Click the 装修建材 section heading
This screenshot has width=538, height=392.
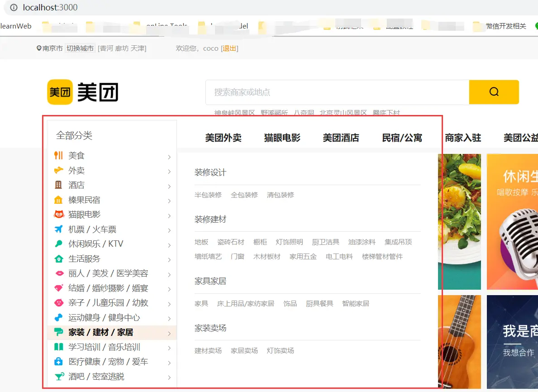(x=210, y=220)
